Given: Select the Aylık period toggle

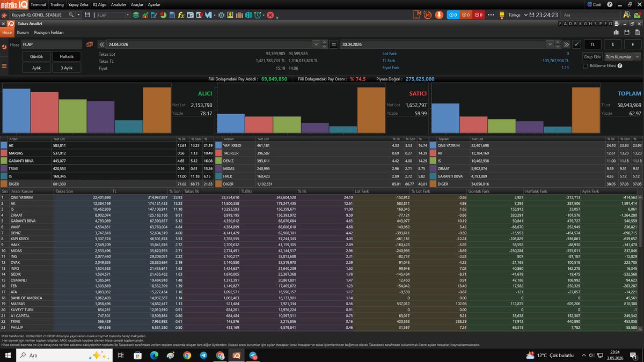Looking at the screenshot, I should [x=36, y=68].
